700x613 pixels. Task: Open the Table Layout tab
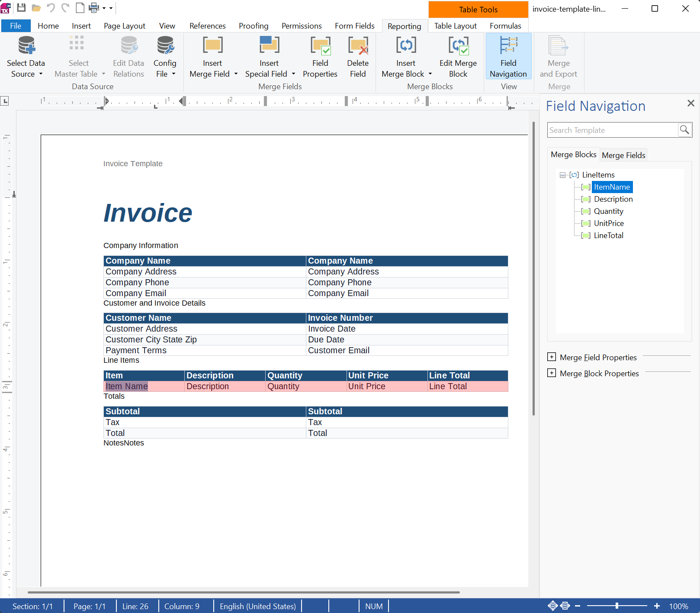pos(456,26)
